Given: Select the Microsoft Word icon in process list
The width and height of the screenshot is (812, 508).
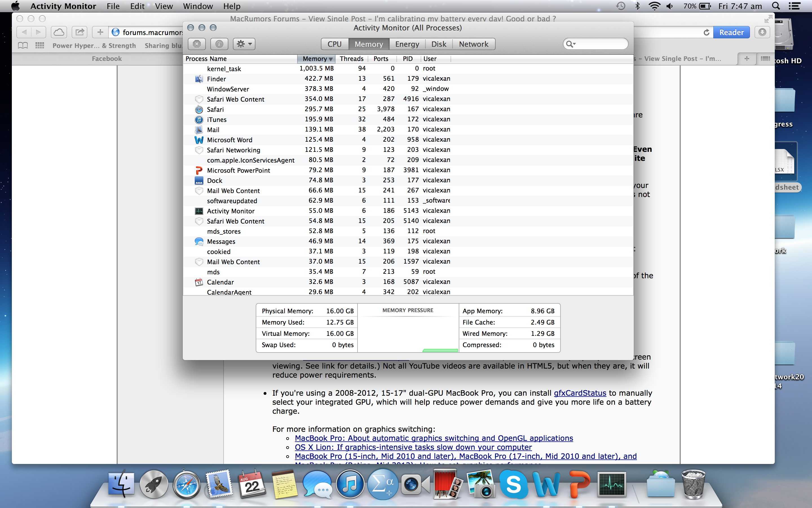Looking at the screenshot, I should coord(199,140).
